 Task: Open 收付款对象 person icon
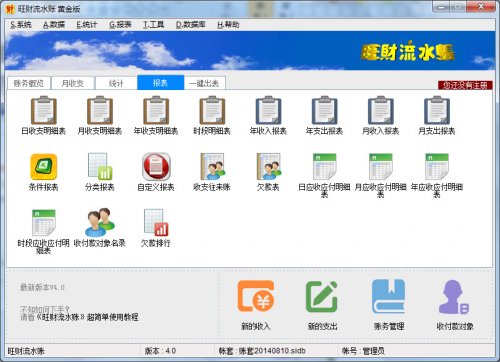pos(455,297)
